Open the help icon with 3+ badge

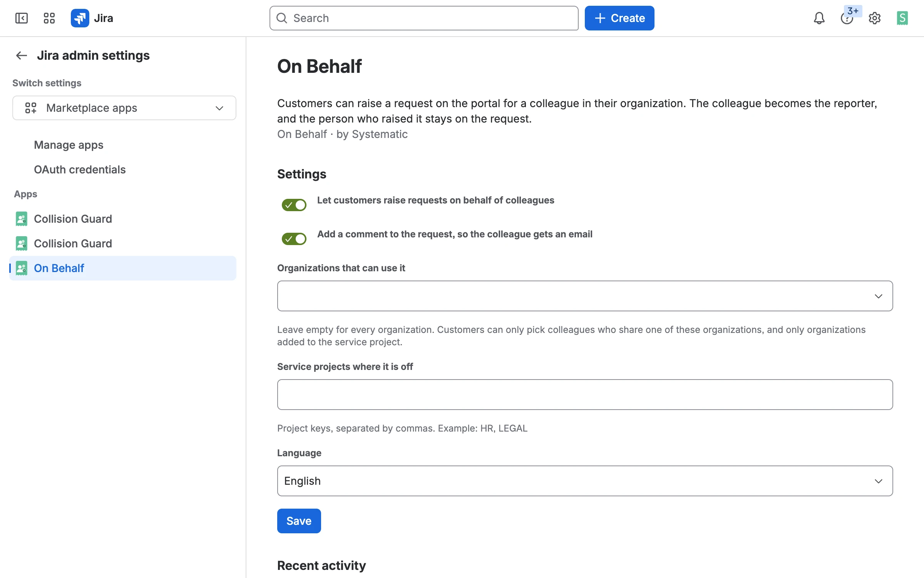click(847, 18)
